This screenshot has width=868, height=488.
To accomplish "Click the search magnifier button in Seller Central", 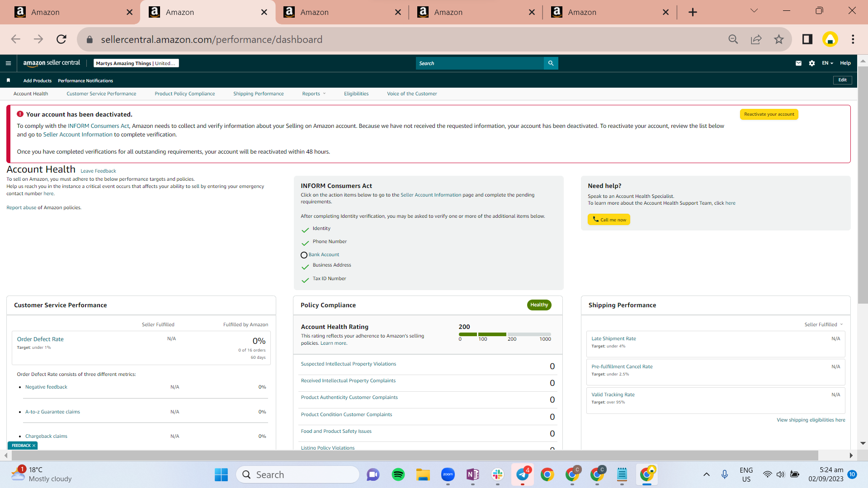I will (x=551, y=63).
